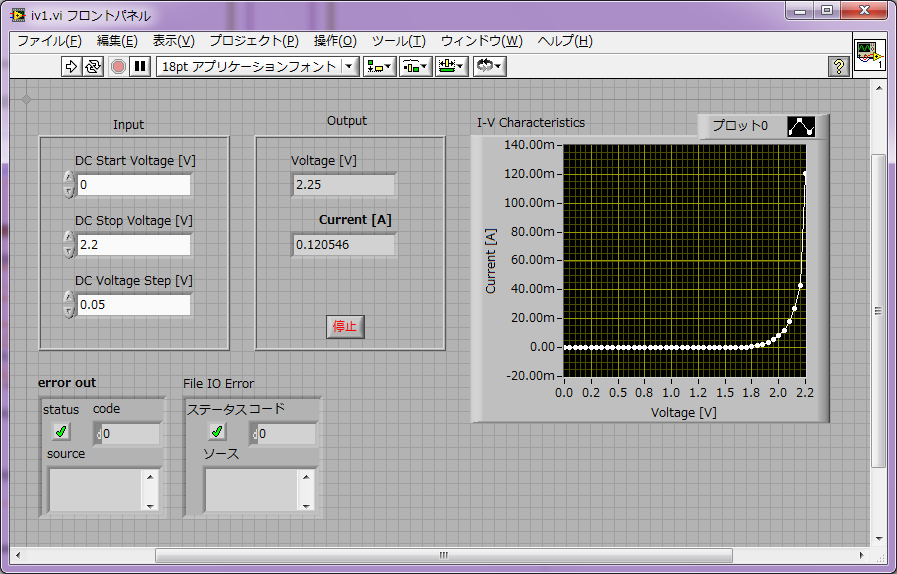Viewport: 897px width, 574px height.
Task: Click the horizontal scrollbar right arrow
Action: pos(862,555)
